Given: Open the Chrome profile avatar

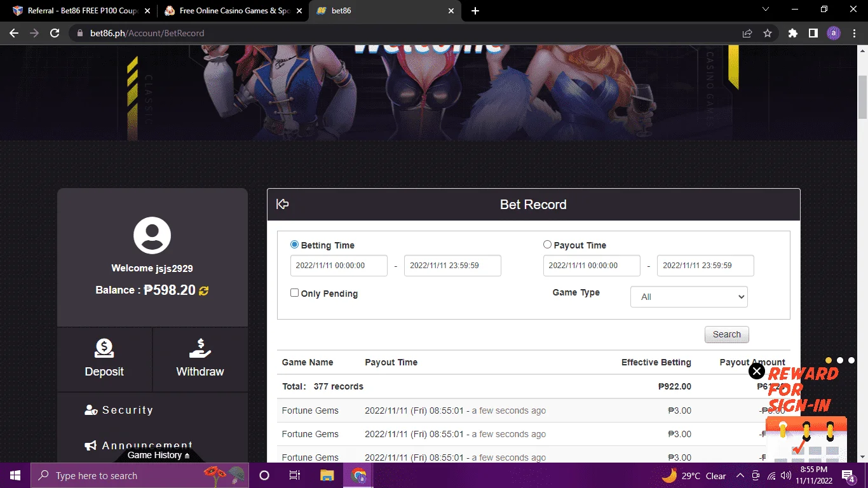Looking at the screenshot, I should pyautogui.click(x=833, y=33).
